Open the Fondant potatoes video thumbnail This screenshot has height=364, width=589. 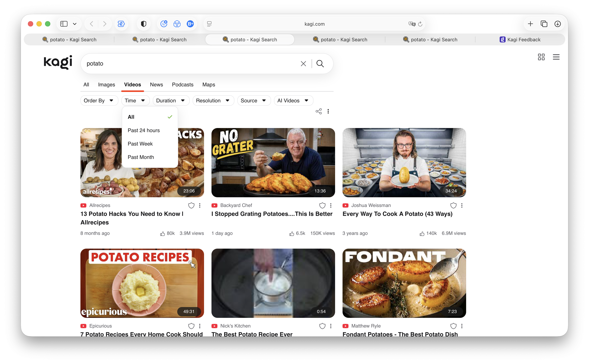404,283
